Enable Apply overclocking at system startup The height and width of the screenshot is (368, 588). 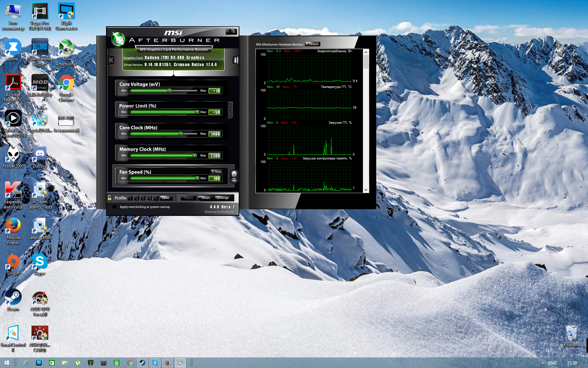[x=114, y=207]
